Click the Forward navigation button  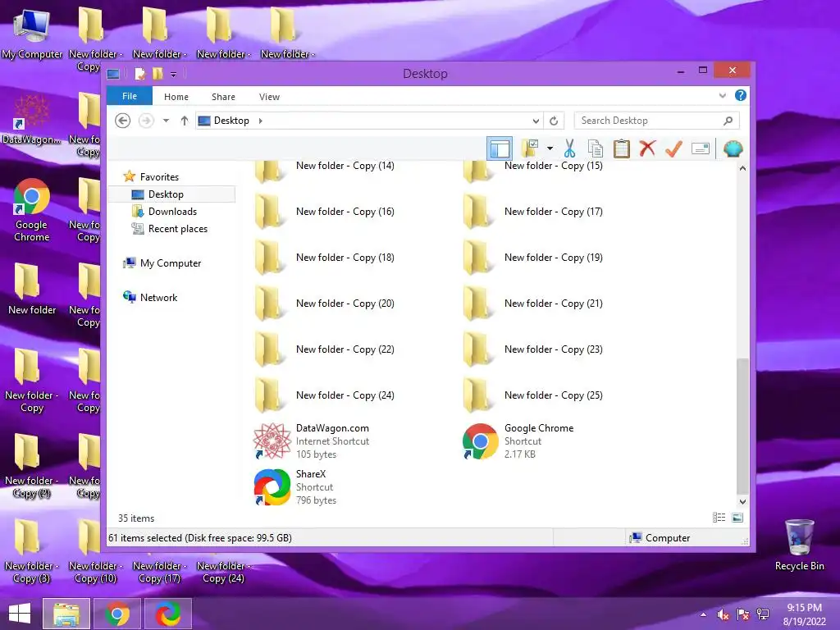click(146, 121)
